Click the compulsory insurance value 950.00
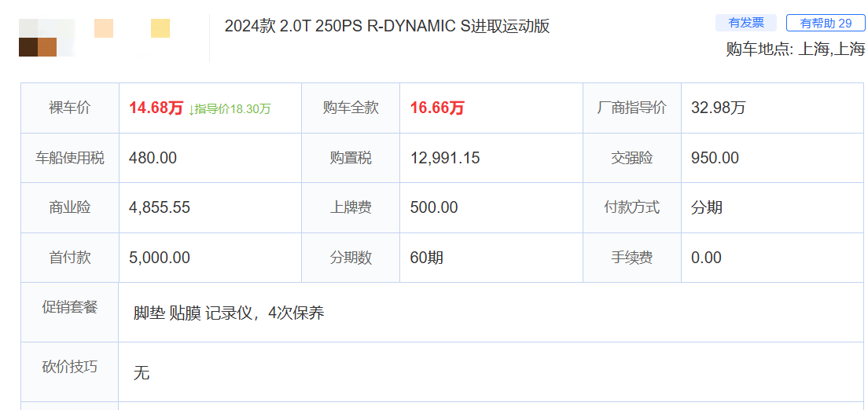868x410 pixels. 715,158
